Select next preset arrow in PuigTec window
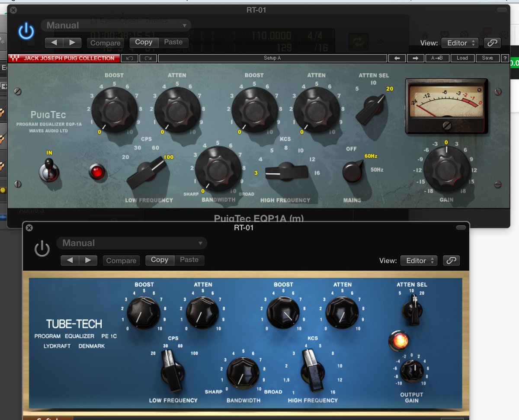Image resolution: width=519 pixels, height=420 pixels. [x=72, y=42]
